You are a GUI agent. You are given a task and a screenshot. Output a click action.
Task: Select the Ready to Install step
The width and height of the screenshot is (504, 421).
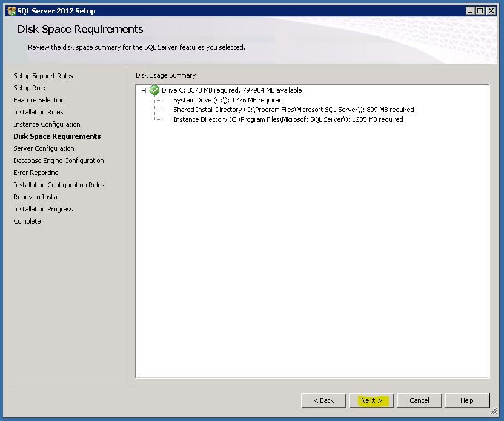point(36,197)
